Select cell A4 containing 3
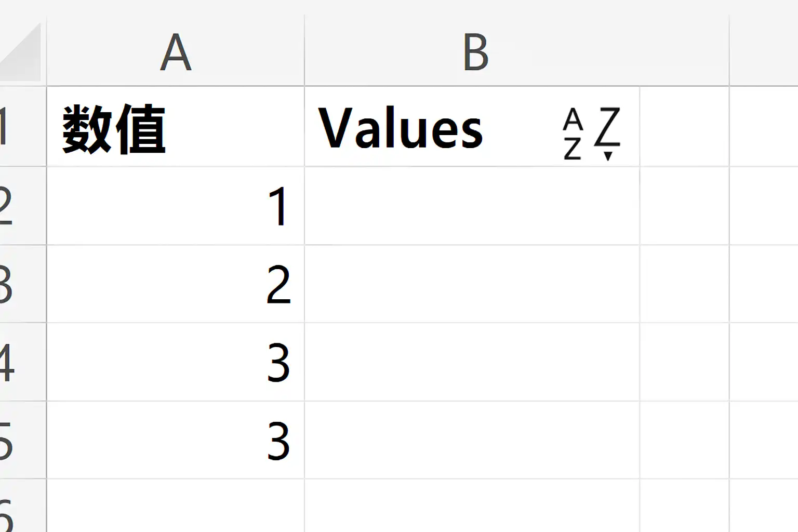Image resolution: width=798 pixels, height=532 pixels. [x=176, y=362]
